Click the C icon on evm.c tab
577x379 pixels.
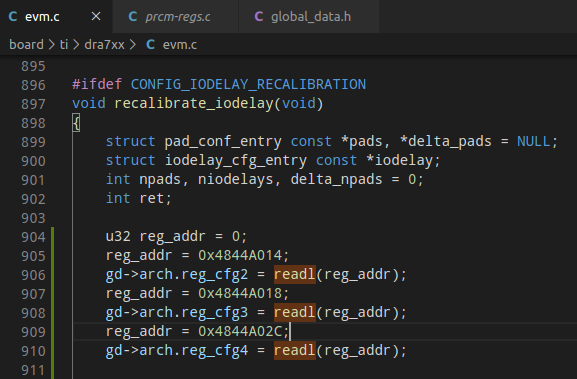pos(13,17)
